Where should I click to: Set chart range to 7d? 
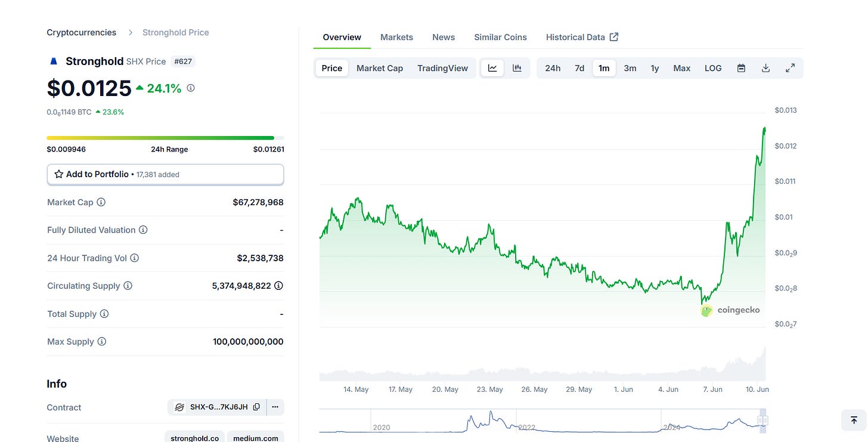point(579,68)
